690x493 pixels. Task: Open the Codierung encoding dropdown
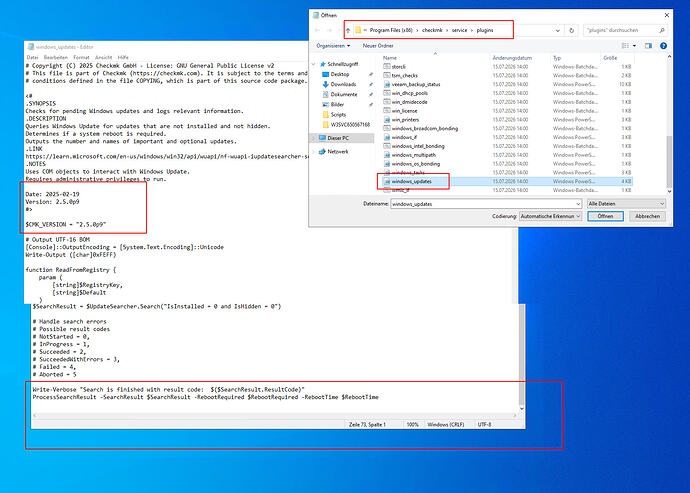coord(551,216)
